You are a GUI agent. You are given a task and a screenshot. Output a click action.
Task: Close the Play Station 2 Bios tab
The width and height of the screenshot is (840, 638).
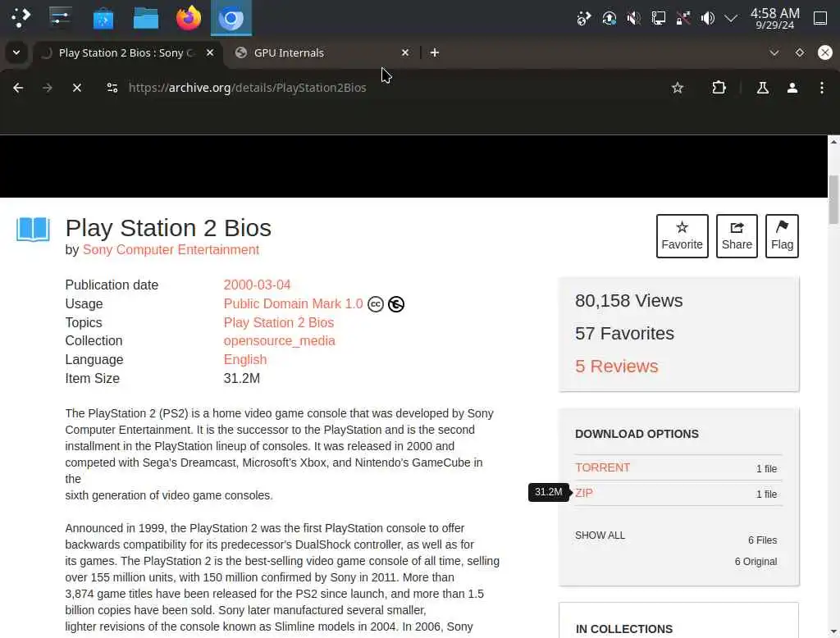(x=210, y=52)
